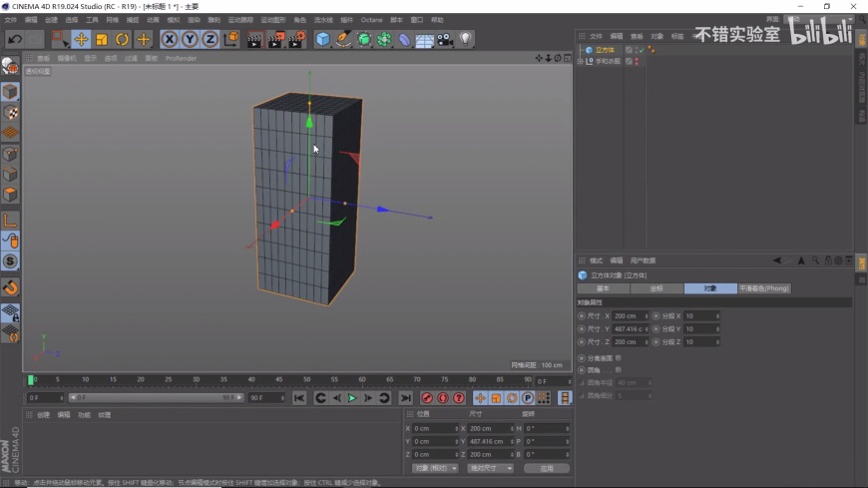Click the Undo arrow icon
The height and width of the screenshot is (488, 868).
(14, 39)
